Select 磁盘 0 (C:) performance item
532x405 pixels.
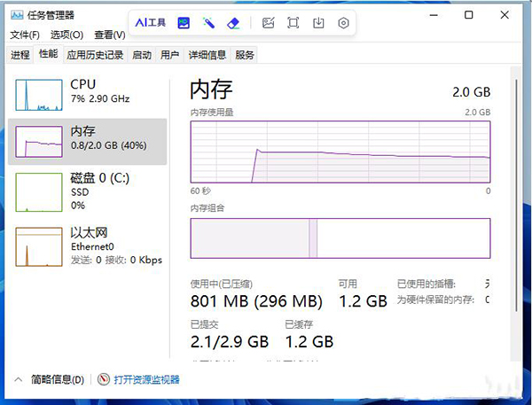[87, 190]
